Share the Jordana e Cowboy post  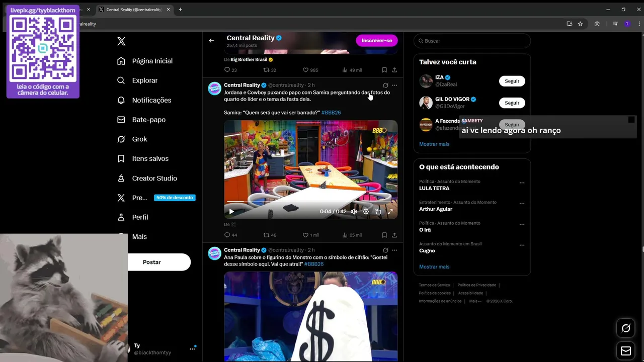pos(394,235)
